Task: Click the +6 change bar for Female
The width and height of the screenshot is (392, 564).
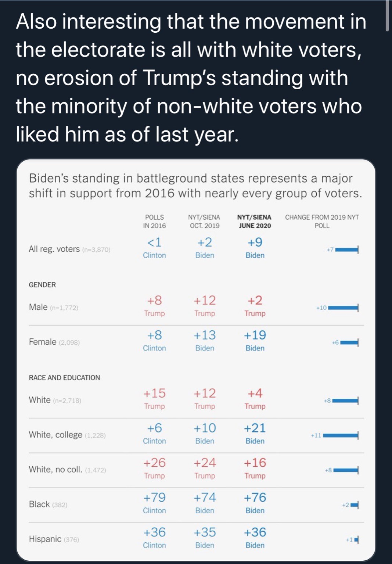Action: click(349, 342)
